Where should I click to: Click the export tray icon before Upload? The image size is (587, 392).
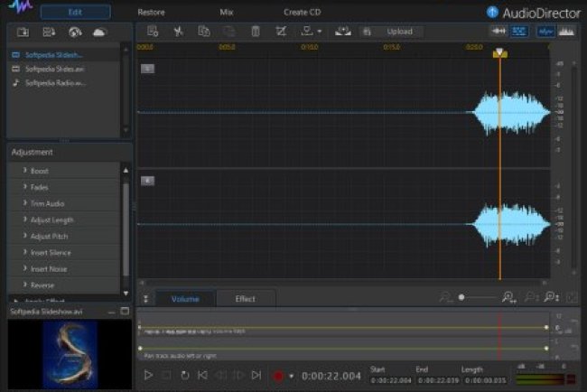[x=343, y=32]
